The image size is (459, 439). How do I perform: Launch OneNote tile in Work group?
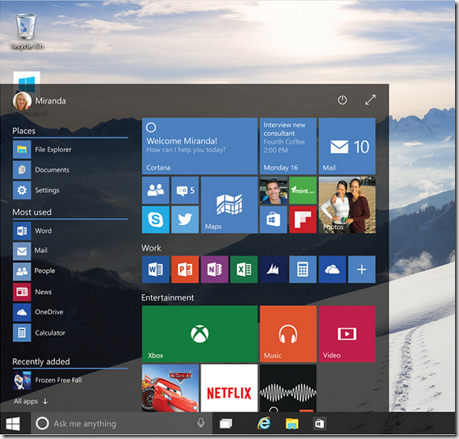[215, 269]
